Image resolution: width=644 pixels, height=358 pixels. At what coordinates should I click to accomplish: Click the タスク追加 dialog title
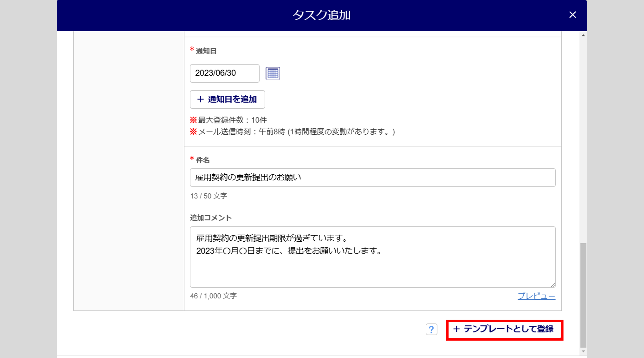pyautogui.click(x=321, y=15)
